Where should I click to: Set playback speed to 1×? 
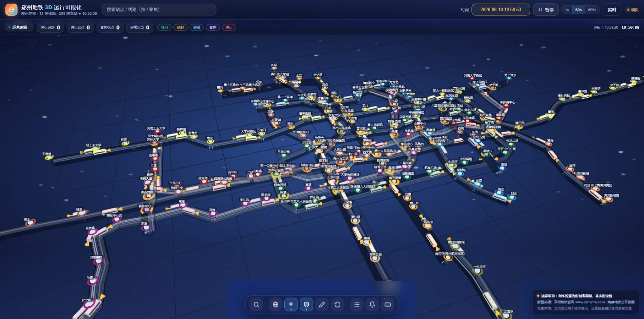(567, 10)
